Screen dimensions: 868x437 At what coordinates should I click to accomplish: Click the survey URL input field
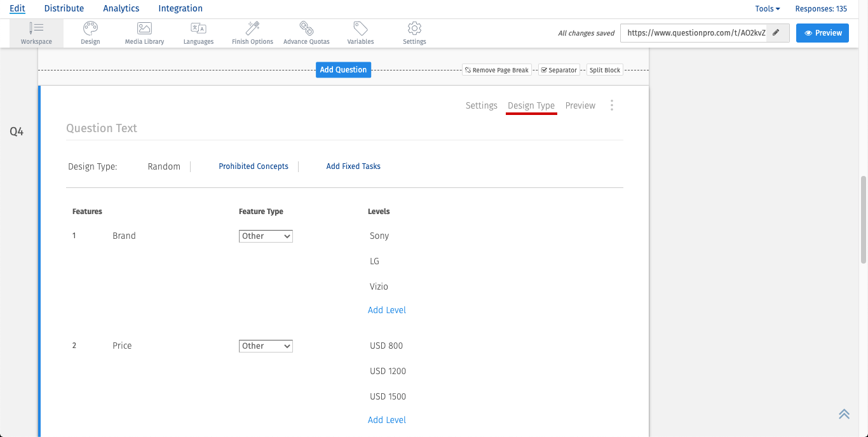pyautogui.click(x=693, y=33)
